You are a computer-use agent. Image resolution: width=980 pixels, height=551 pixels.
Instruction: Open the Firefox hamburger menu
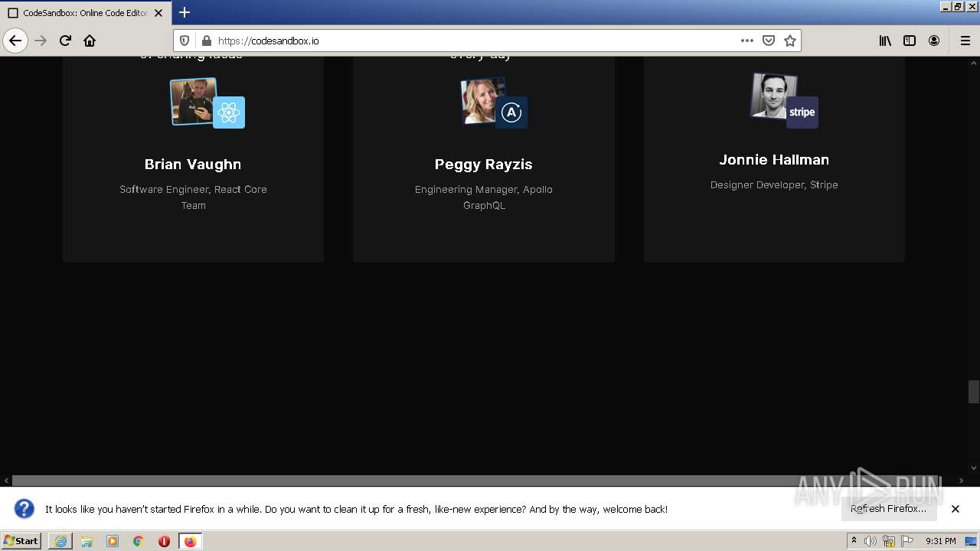(965, 41)
